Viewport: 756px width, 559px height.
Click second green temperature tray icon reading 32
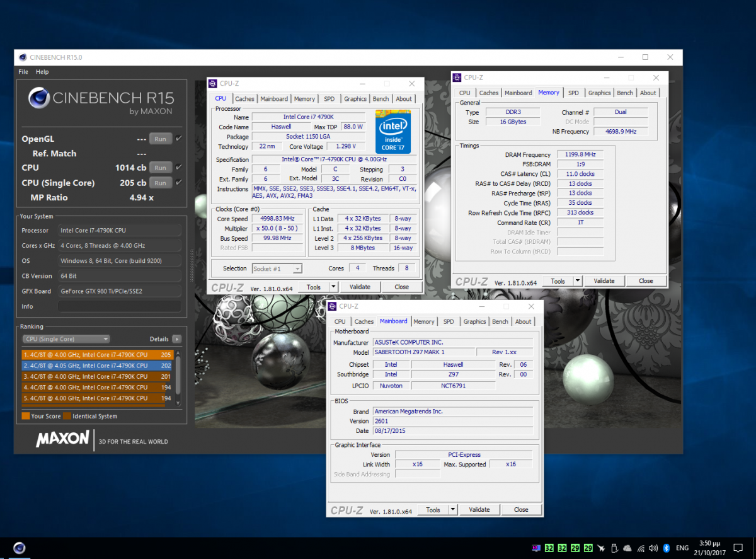click(563, 548)
